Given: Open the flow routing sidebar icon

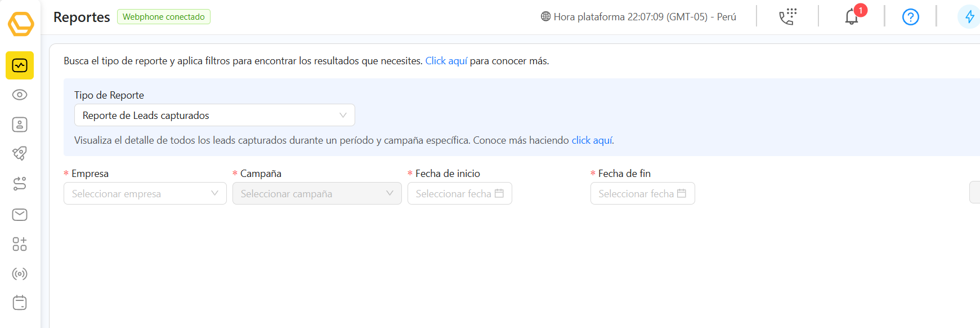Looking at the screenshot, I should click(x=20, y=184).
